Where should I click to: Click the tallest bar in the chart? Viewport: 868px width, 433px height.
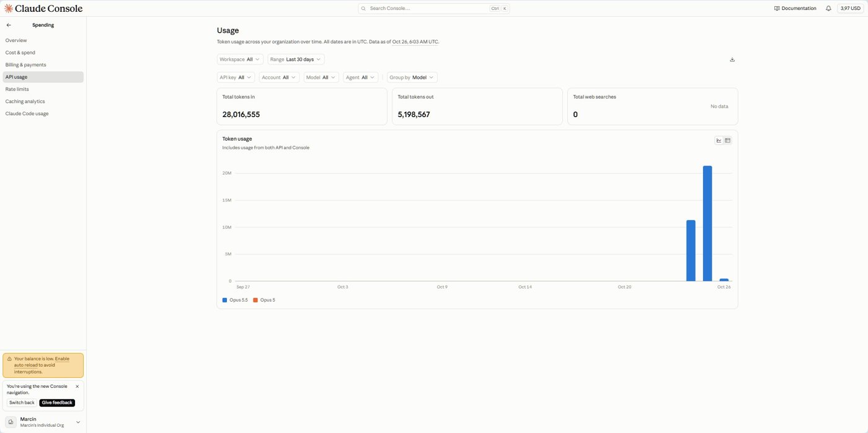[707, 224]
